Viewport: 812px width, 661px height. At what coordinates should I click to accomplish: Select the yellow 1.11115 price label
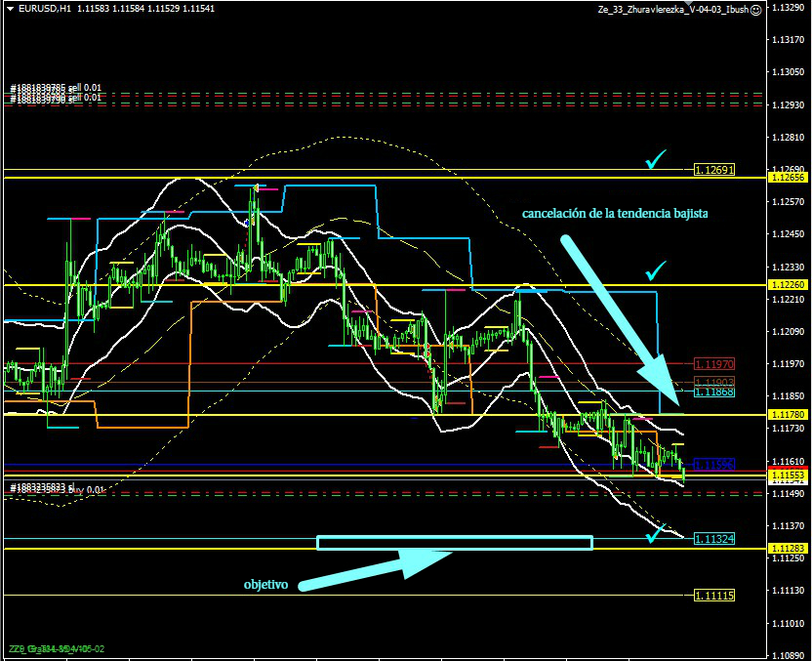tap(713, 595)
